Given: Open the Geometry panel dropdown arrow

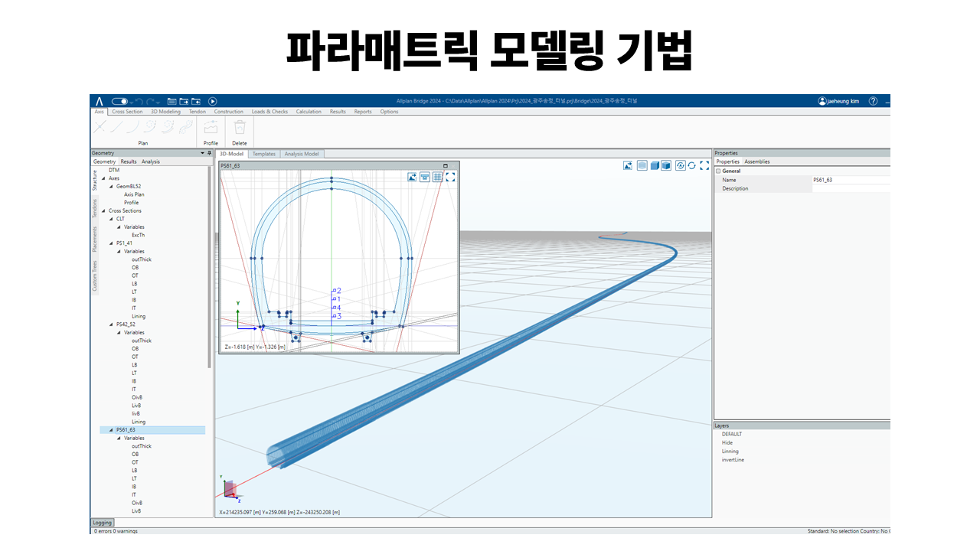Looking at the screenshot, I should (203, 153).
